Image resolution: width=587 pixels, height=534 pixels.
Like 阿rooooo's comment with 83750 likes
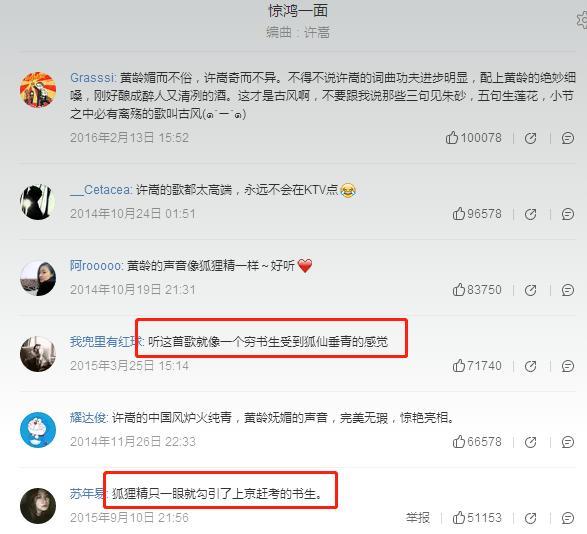click(477, 290)
